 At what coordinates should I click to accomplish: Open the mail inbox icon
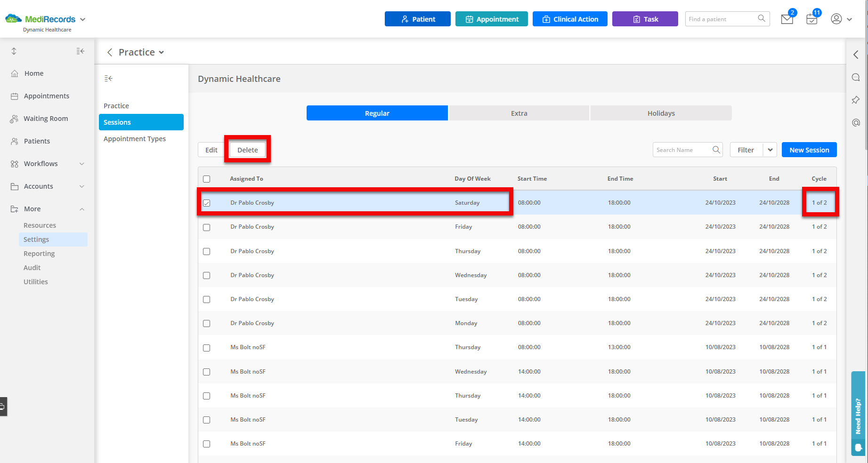click(x=787, y=19)
